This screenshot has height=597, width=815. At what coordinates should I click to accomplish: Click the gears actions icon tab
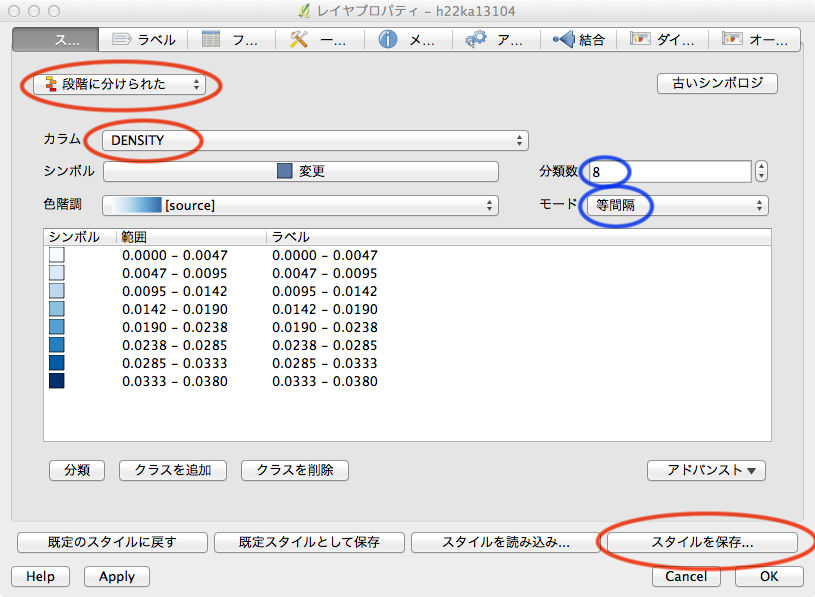477,40
